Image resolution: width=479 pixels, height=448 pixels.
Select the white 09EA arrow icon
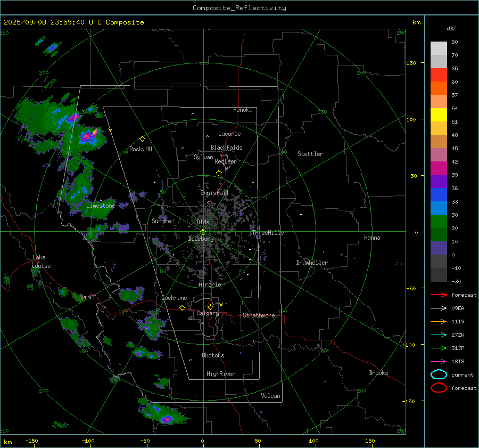(x=439, y=308)
